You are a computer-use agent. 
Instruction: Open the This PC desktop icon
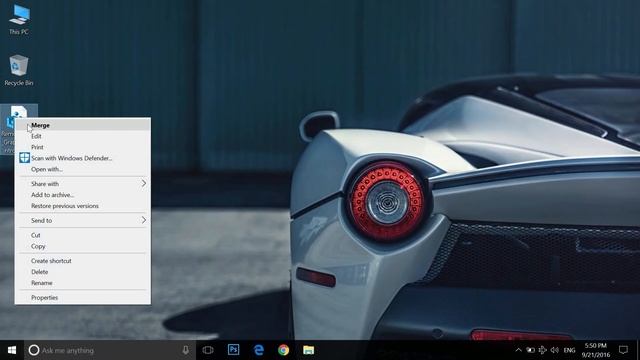pos(19,20)
